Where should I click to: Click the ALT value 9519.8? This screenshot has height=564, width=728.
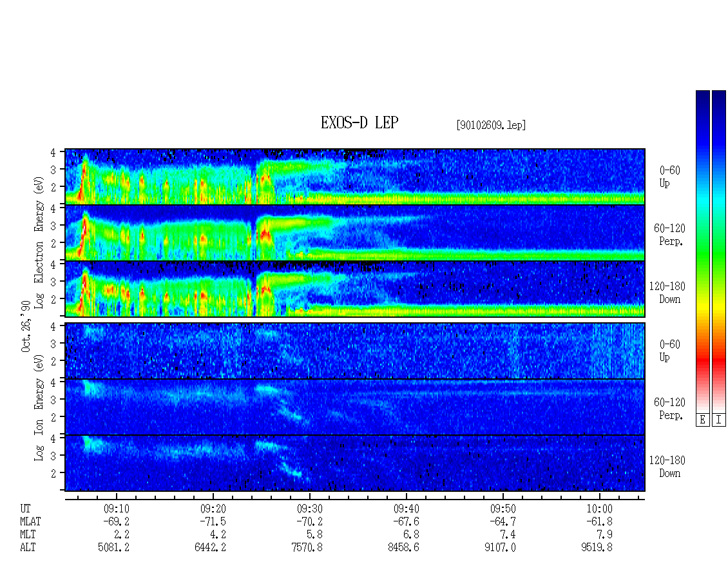597,547
